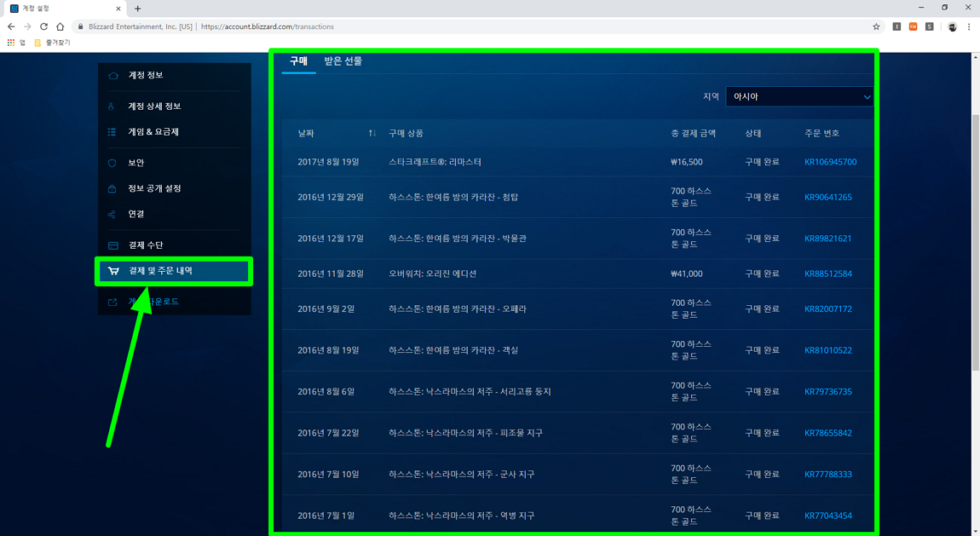
Task: Select the 오버워치: 오리진 에디션 purchase row
Action: 578,274
